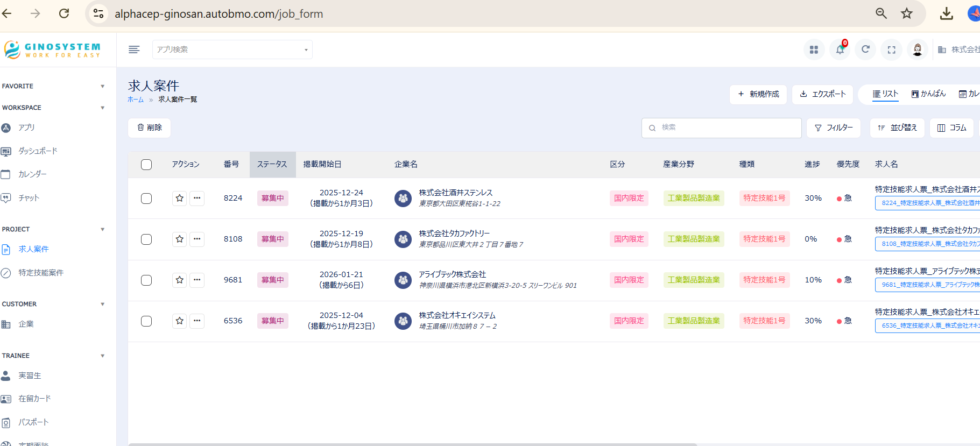This screenshot has height=446, width=980.
Task: Collapse the FAVORITE sidebar section
Action: (102, 86)
